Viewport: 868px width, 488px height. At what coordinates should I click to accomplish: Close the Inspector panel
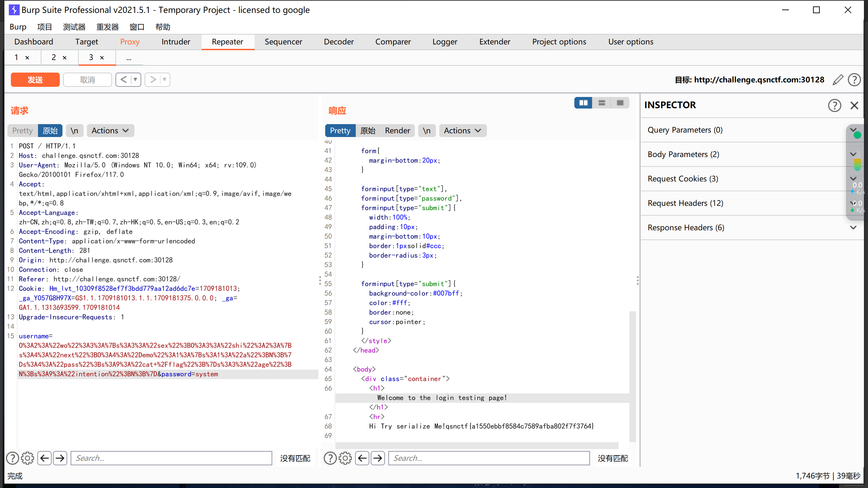854,105
